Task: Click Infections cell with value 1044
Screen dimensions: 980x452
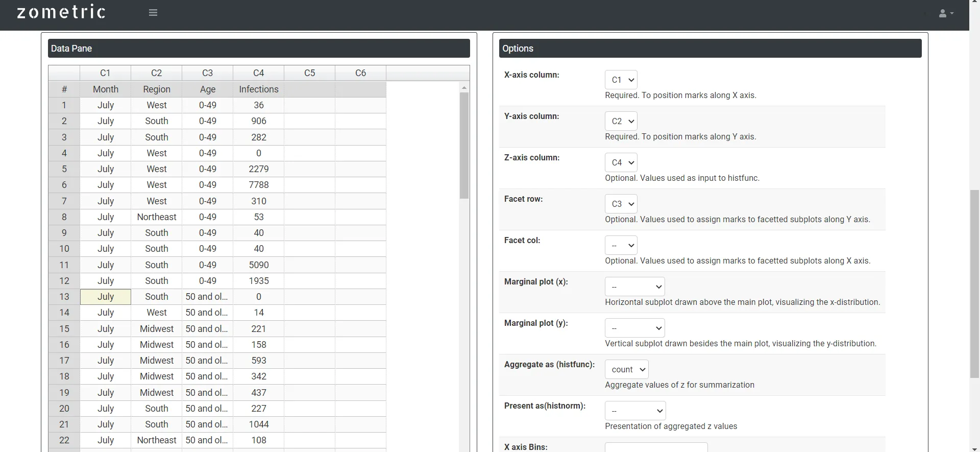Action: tap(259, 424)
